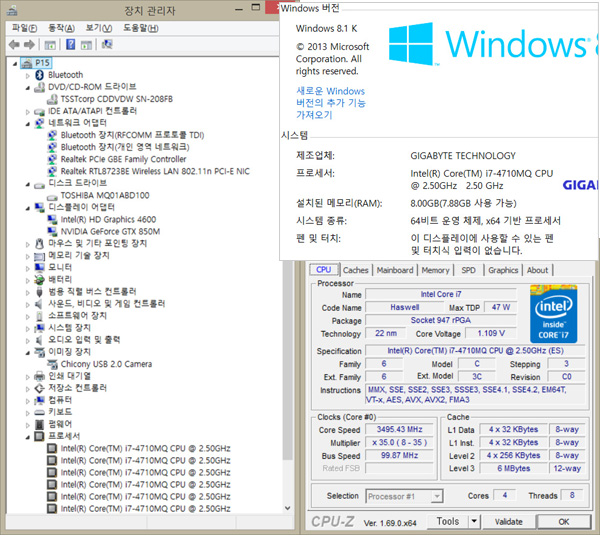Select the TSSTcorp CDDVDW SN-208FB device
The width and height of the screenshot is (600, 538).
[x=116, y=99]
